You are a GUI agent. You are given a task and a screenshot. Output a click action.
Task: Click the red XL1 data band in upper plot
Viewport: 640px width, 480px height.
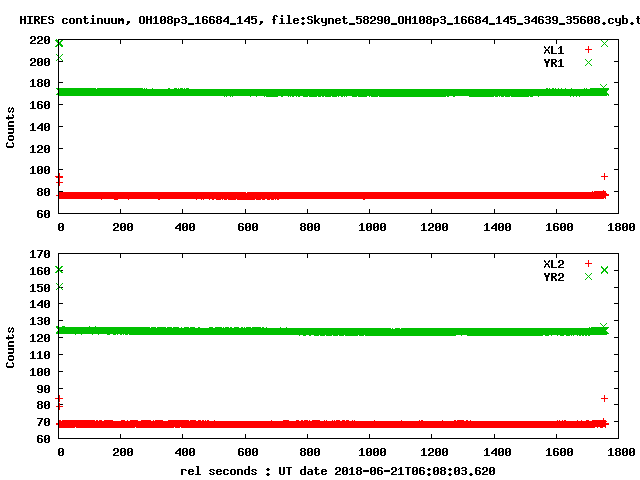click(x=333, y=196)
